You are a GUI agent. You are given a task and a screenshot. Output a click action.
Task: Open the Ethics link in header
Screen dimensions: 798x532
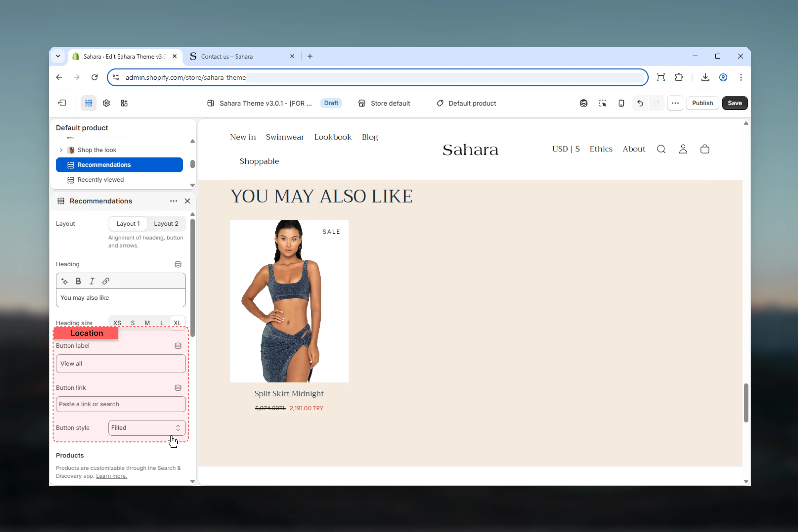point(601,149)
